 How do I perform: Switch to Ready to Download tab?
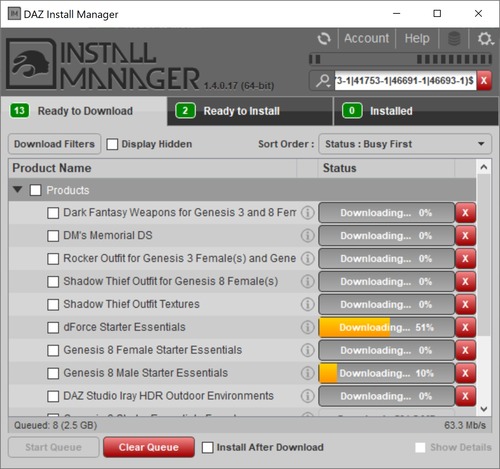(84, 111)
